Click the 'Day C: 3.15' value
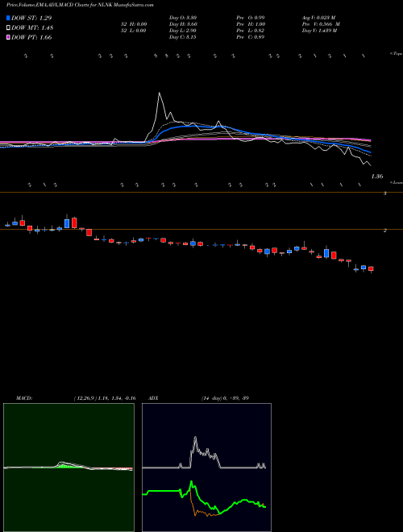 (183, 37)
